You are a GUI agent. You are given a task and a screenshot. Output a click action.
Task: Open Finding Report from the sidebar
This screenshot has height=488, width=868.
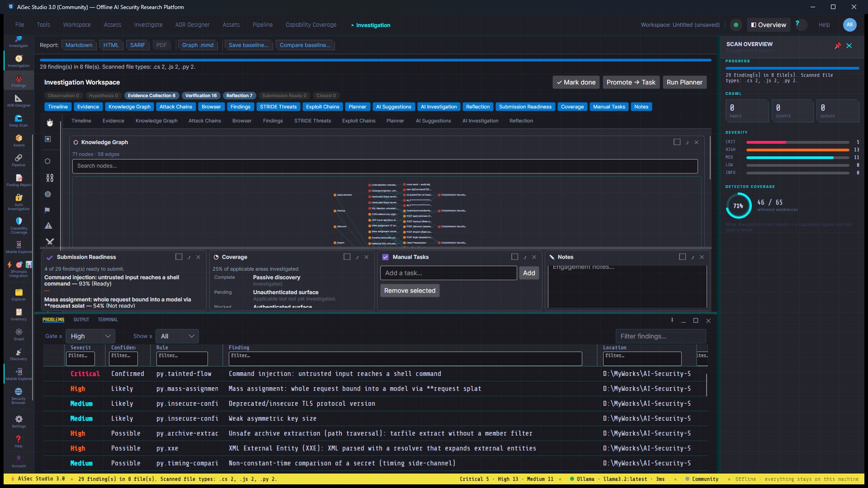click(x=19, y=181)
